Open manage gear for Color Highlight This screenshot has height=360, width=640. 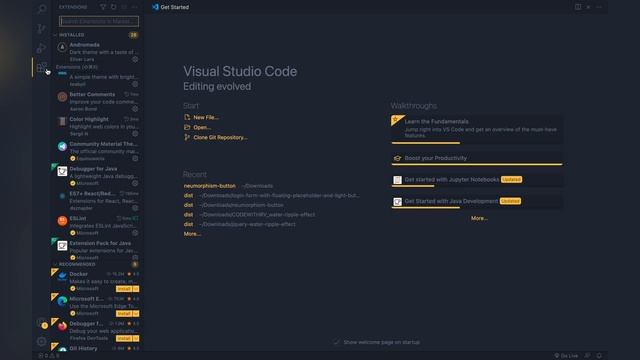coord(135,133)
